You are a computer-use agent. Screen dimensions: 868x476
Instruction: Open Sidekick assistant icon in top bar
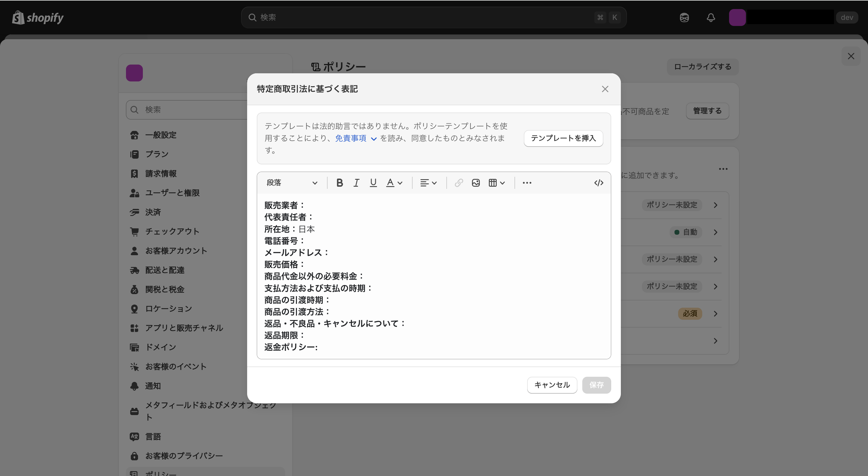(x=684, y=17)
